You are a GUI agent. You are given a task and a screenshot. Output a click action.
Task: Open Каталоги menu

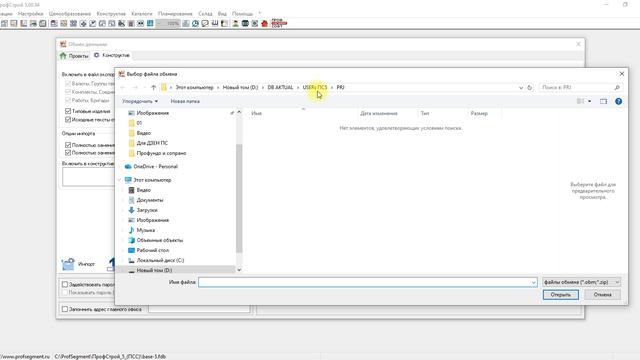(x=142, y=13)
